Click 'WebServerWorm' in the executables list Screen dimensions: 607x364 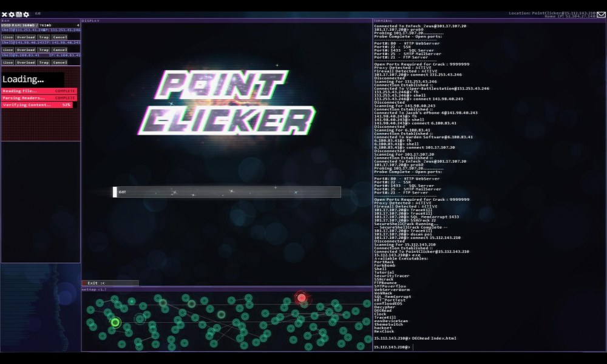tap(392, 290)
